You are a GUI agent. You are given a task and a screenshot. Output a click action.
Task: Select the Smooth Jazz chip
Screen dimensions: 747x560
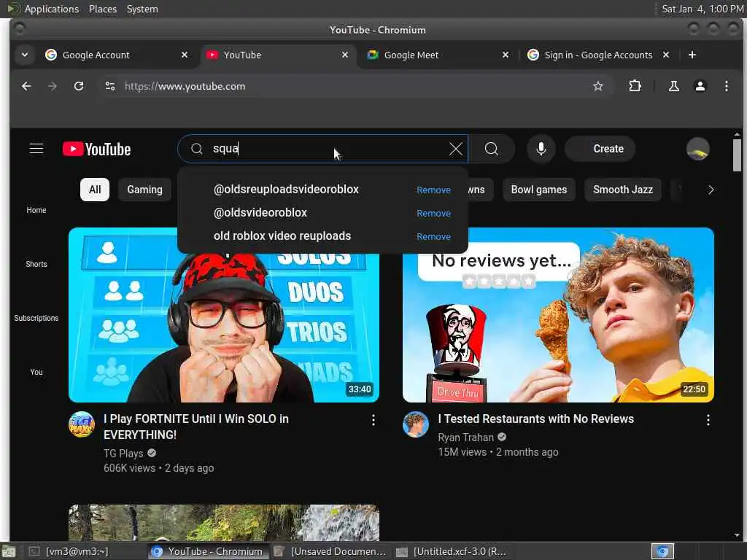(623, 190)
